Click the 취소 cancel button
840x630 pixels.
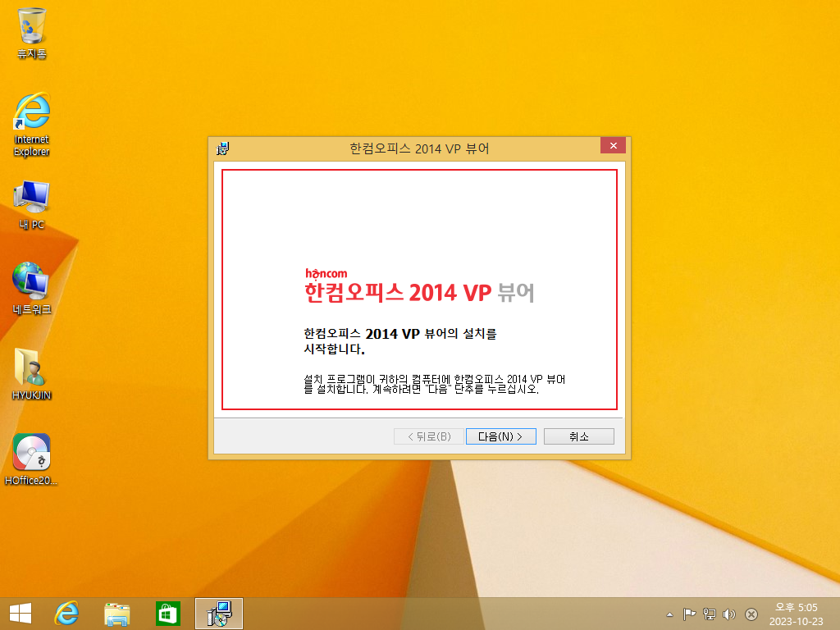click(x=578, y=436)
